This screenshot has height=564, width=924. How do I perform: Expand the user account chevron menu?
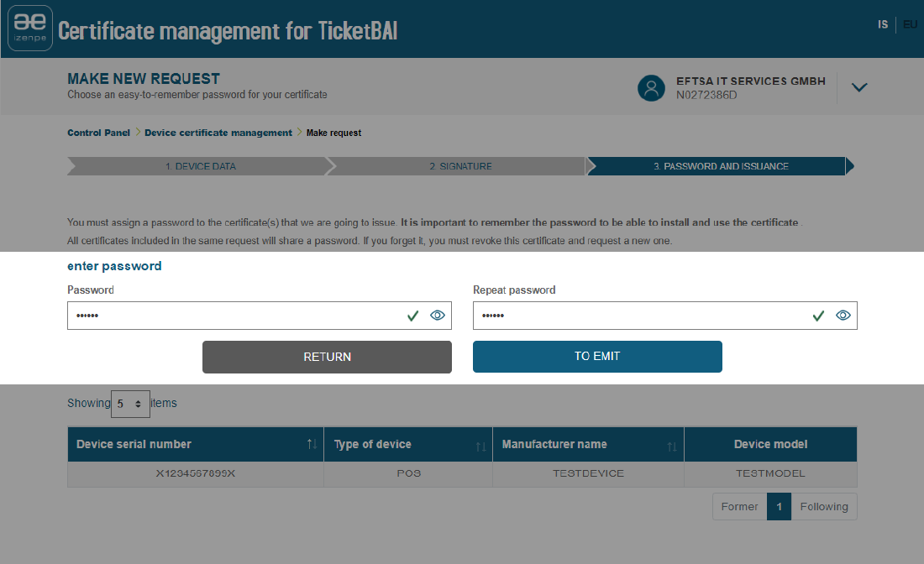858,87
